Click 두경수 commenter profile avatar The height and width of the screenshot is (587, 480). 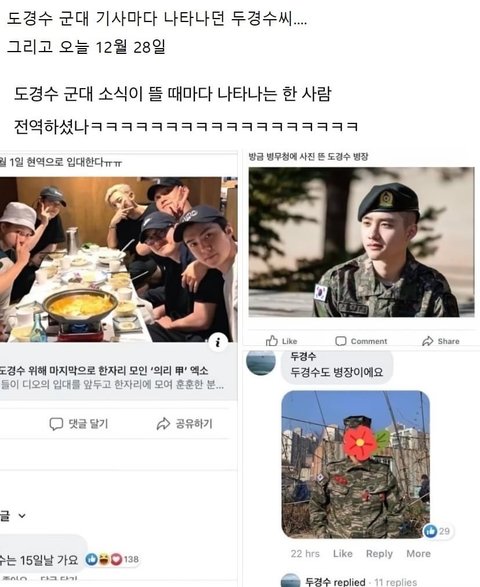[261, 362]
